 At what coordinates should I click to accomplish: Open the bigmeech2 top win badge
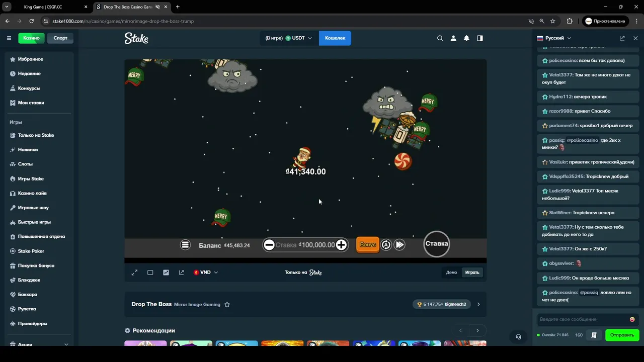441,304
